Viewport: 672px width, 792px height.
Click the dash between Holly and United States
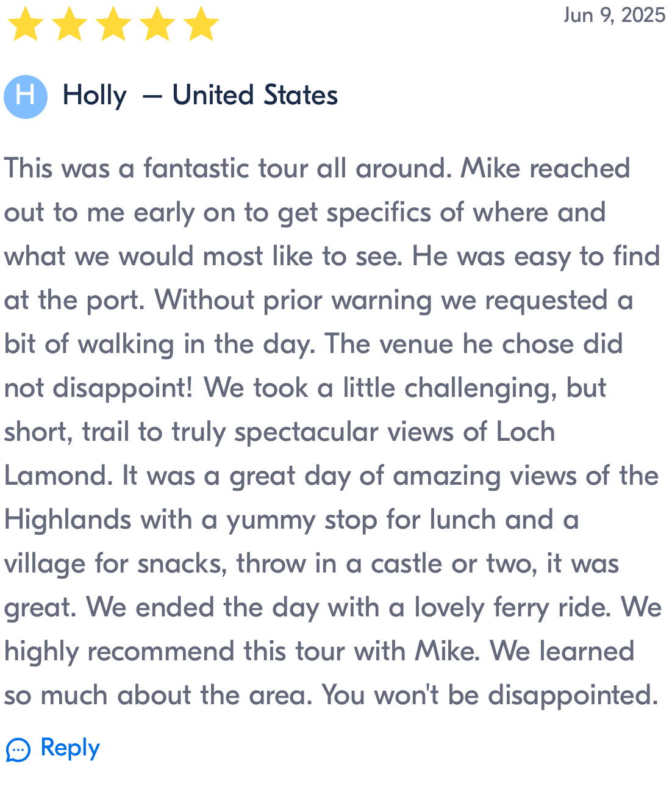coord(152,97)
